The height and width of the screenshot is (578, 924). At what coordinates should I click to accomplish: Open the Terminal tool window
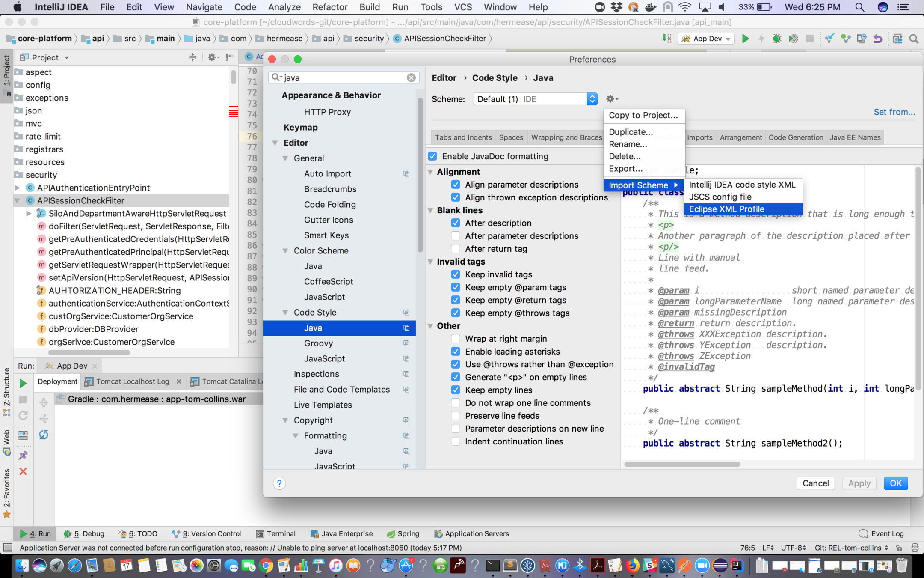276,533
